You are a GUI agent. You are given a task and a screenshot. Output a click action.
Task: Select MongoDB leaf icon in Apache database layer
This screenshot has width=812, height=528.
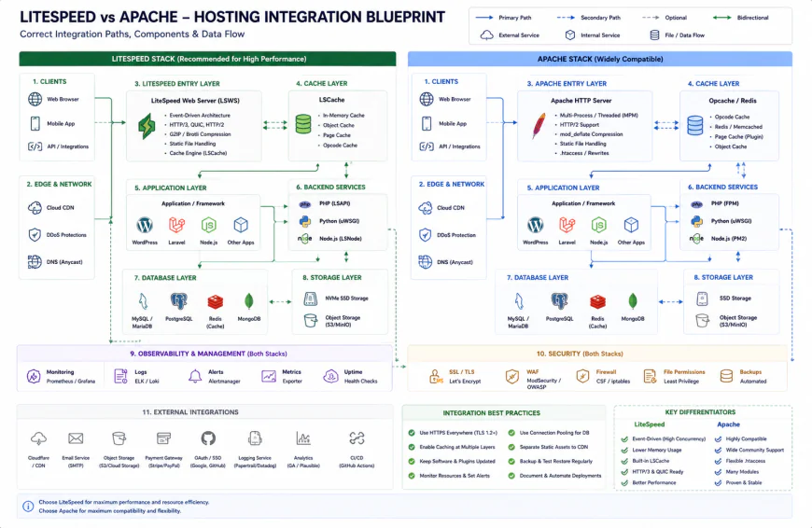(632, 300)
